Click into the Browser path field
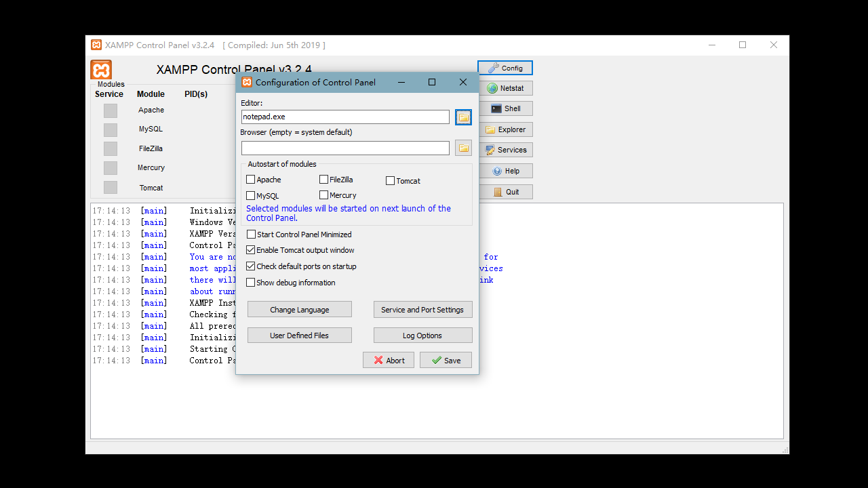868x488 pixels. (x=345, y=148)
